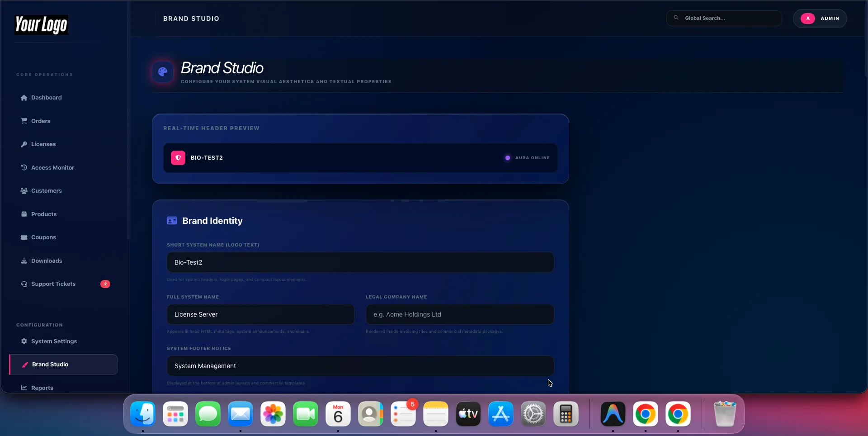Open Calendar showing Mon 6
The width and height of the screenshot is (868, 436).
pos(338,414)
